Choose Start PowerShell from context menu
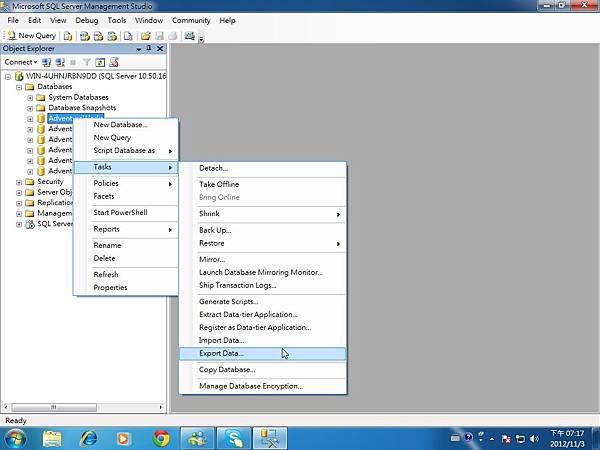 pyautogui.click(x=126, y=212)
